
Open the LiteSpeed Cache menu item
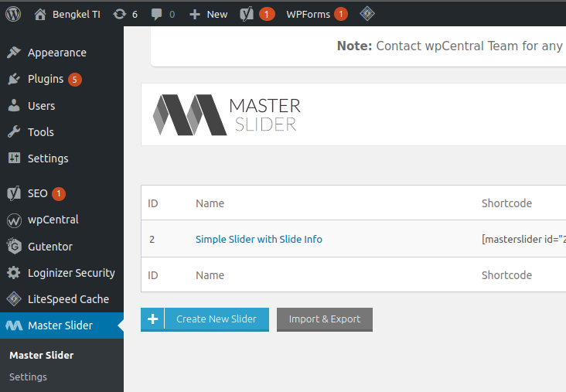68,299
